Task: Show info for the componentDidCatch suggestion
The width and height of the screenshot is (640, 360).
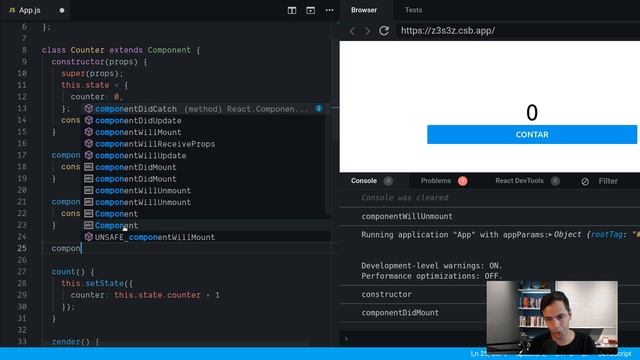Action: [319, 109]
